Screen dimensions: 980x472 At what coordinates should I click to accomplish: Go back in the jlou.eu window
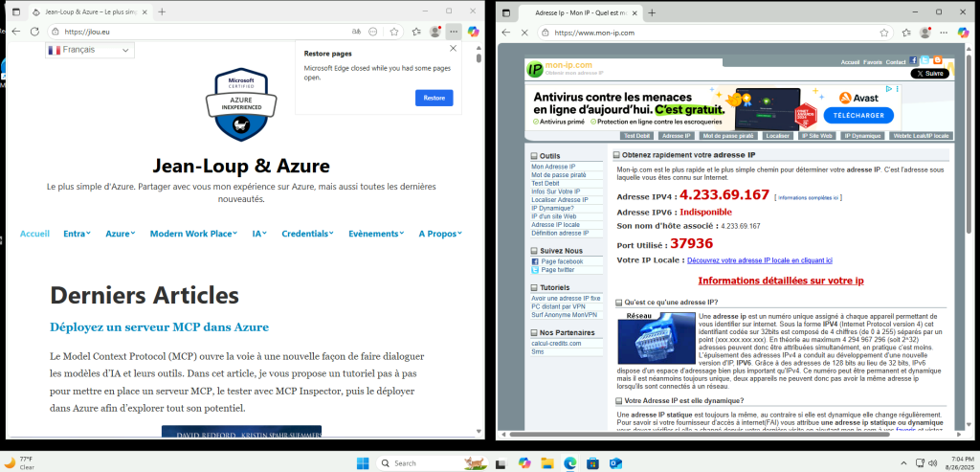click(x=16, y=32)
